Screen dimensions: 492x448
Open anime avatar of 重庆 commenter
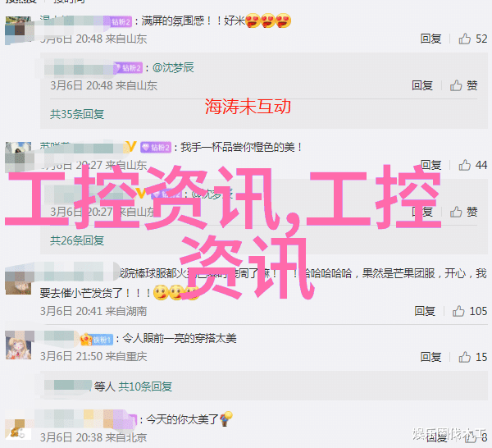pyautogui.click(x=19, y=345)
